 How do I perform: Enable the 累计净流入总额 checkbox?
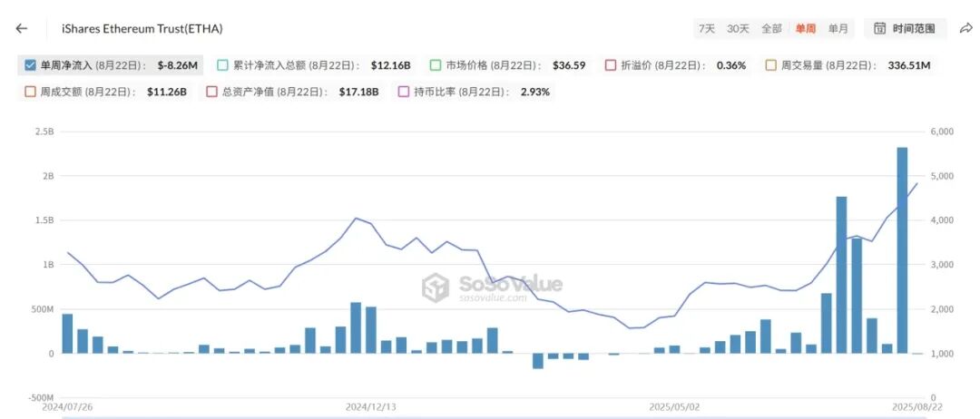(222, 65)
